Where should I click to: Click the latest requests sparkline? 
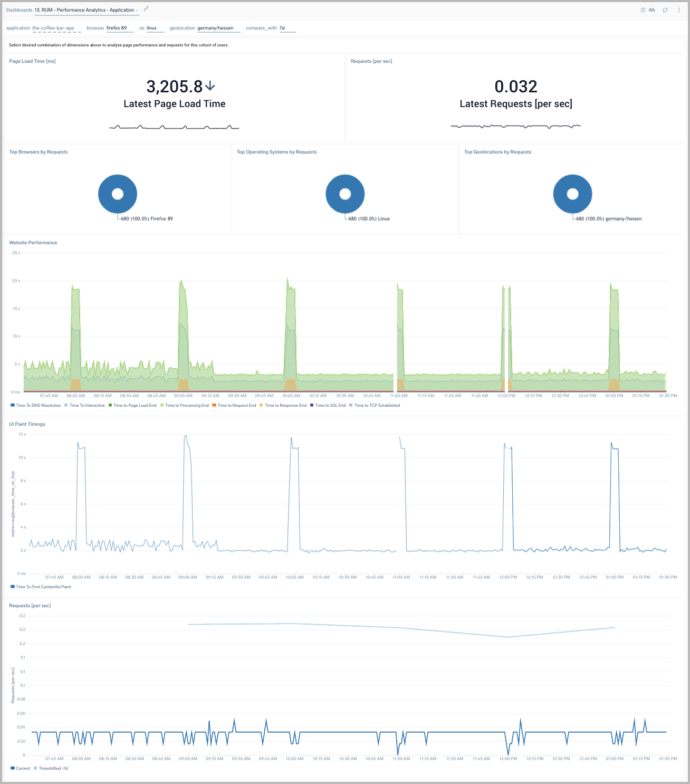click(x=515, y=126)
